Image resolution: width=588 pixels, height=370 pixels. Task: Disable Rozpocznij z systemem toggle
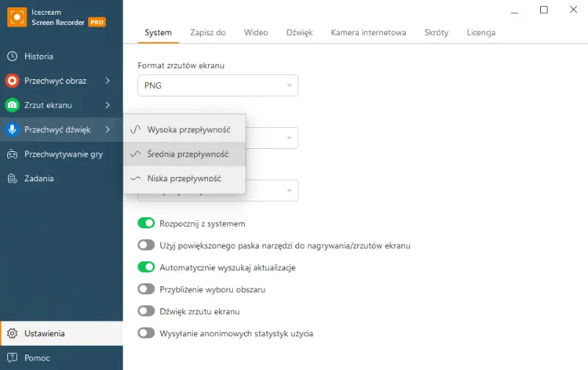[146, 223]
